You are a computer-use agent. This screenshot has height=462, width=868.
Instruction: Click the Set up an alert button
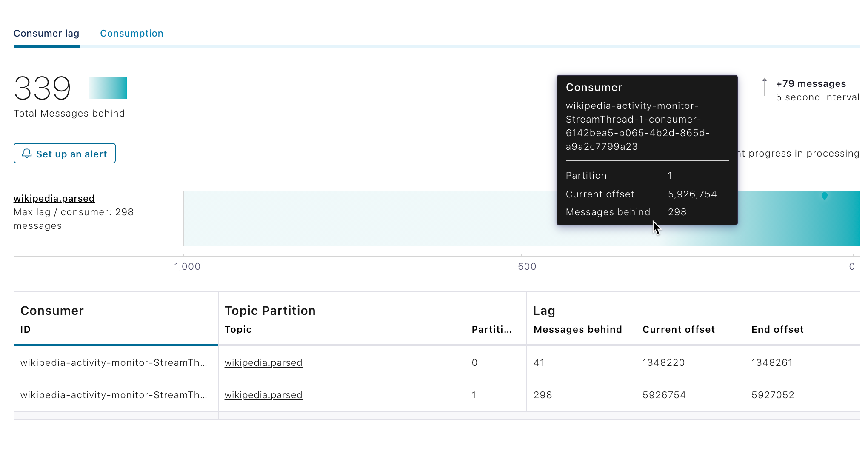[x=65, y=153]
